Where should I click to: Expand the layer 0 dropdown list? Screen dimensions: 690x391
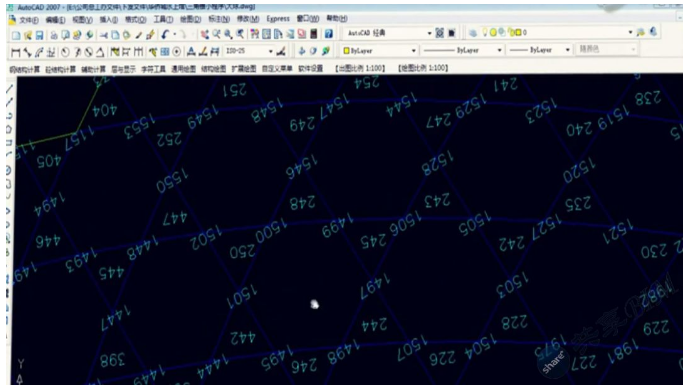click(x=630, y=33)
